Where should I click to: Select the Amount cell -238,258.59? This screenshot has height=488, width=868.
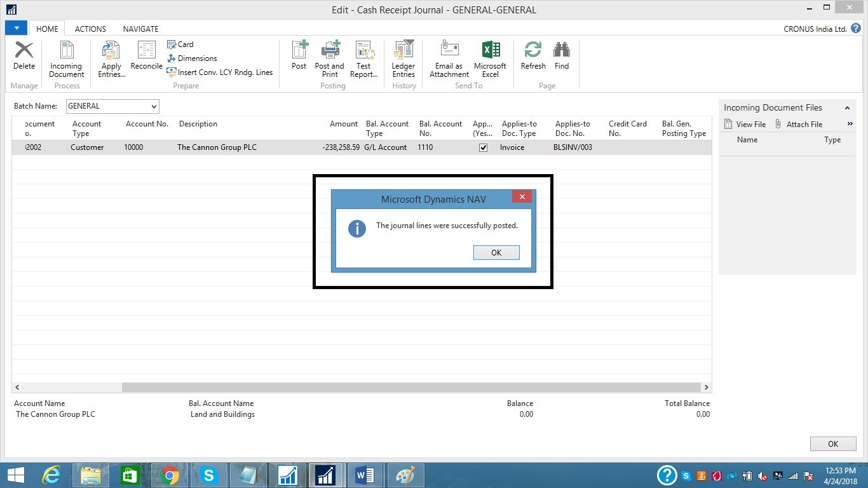tap(341, 147)
